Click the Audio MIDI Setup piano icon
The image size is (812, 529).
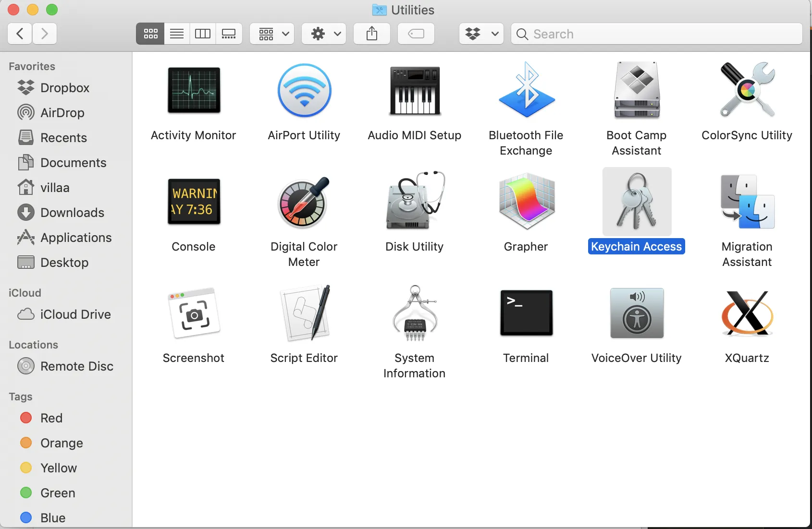click(415, 91)
